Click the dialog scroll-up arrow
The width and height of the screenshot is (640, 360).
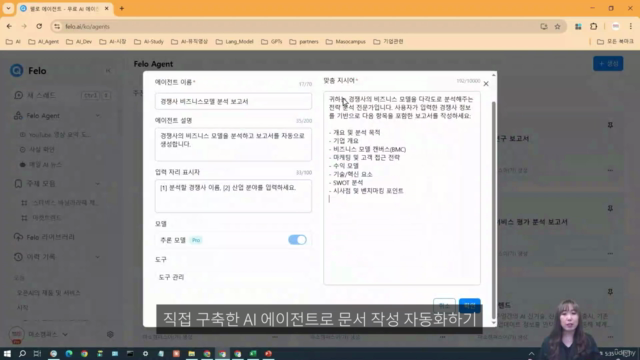click(x=493, y=76)
